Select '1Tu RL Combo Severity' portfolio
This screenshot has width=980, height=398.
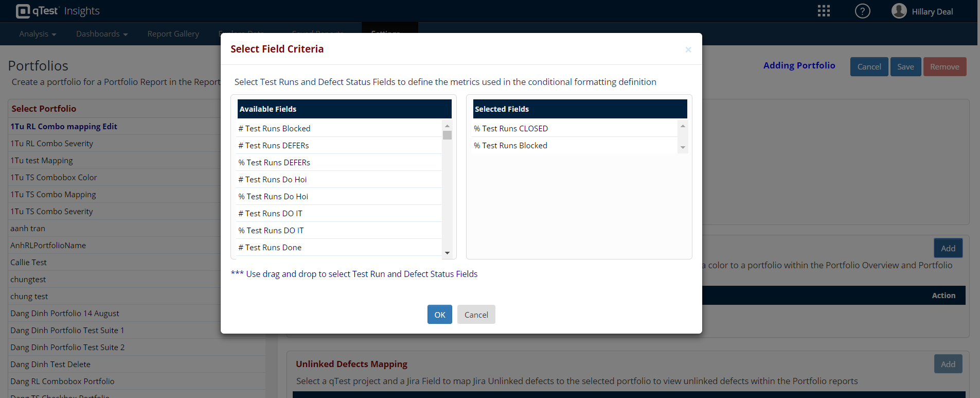(x=52, y=144)
